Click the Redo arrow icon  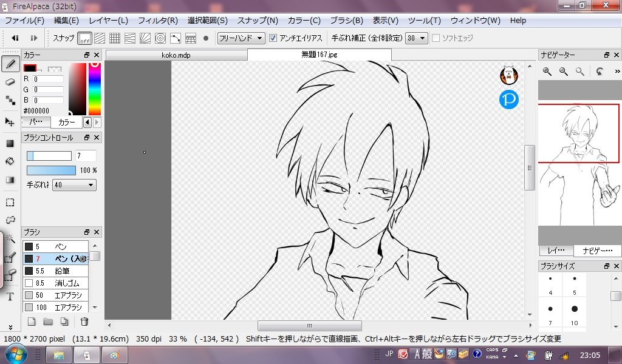34,38
